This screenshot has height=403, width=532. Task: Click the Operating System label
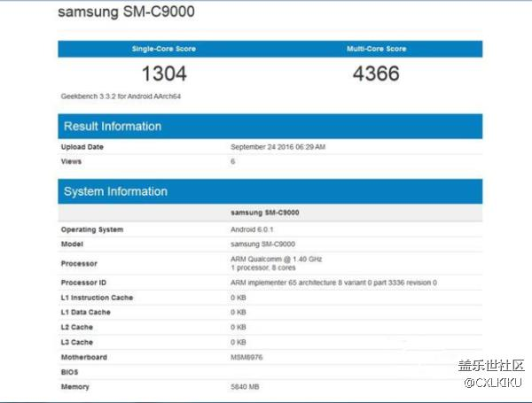tap(92, 229)
